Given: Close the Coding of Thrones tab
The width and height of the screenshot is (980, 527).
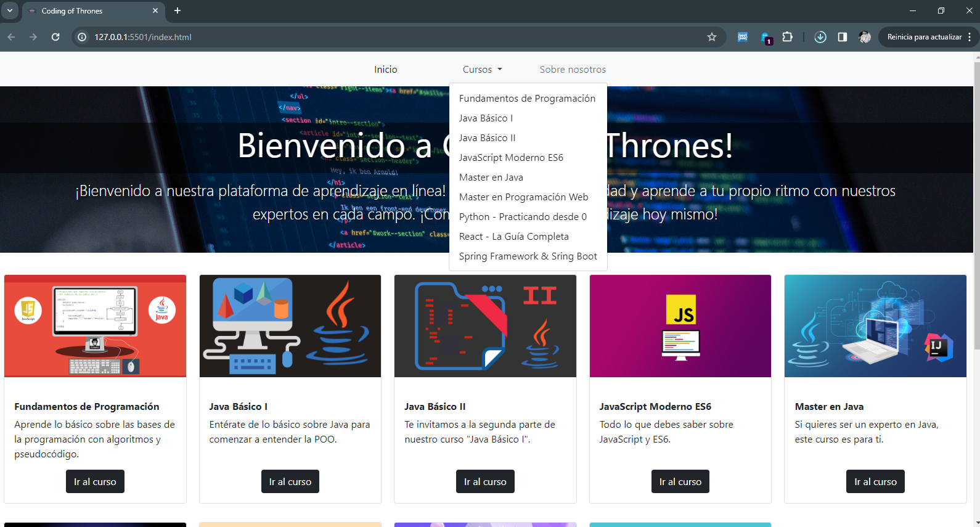Looking at the screenshot, I should click(155, 10).
